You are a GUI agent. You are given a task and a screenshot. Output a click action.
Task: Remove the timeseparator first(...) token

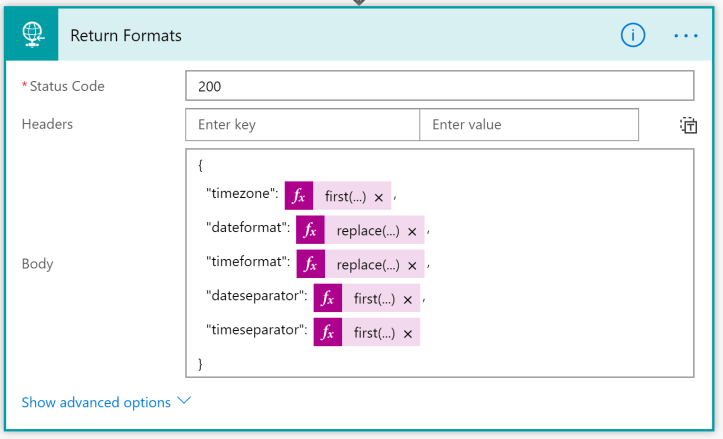click(407, 333)
